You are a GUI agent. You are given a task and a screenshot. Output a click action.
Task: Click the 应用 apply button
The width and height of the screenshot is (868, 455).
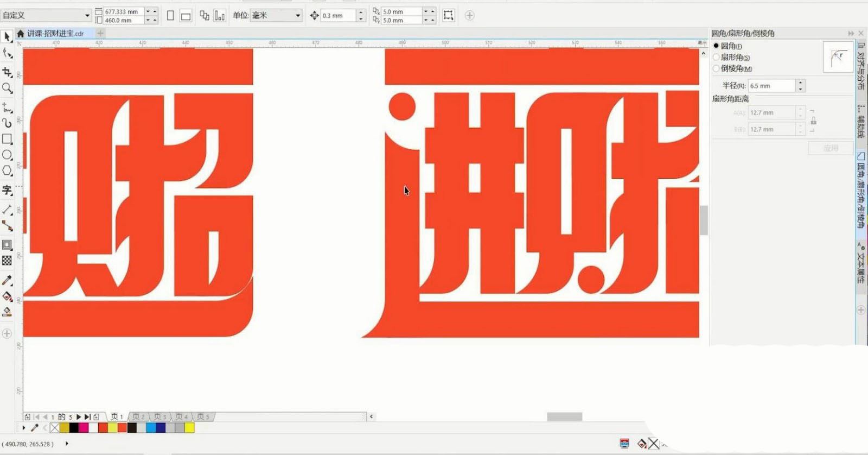[x=831, y=148]
